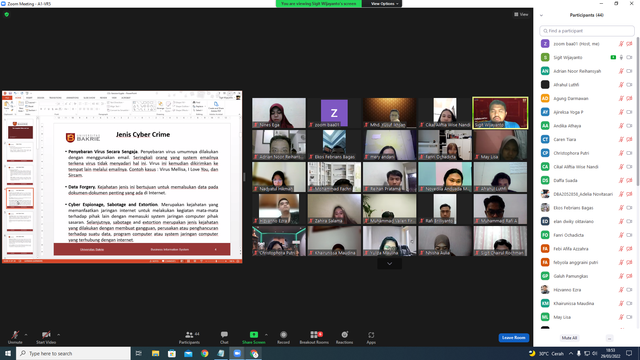Open more options next to Mute All
640x360 pixels.
[609, 338]
